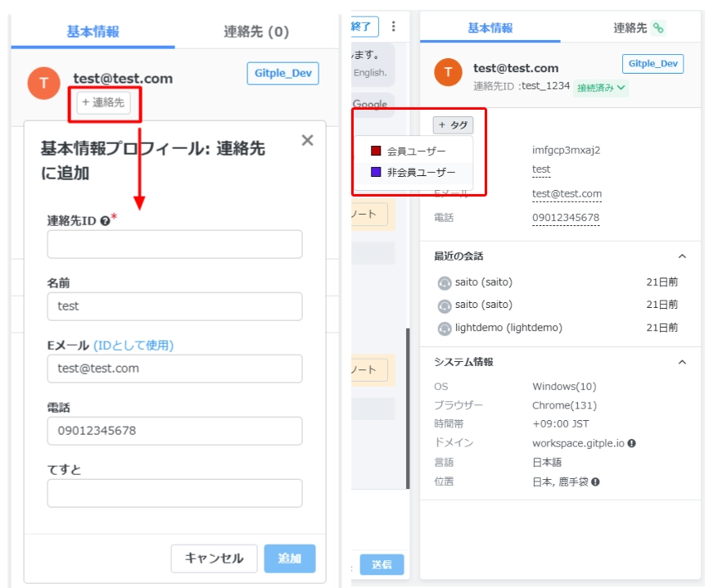
Task: Click the Chrome(131) browser value
Action: coord(564,405)
